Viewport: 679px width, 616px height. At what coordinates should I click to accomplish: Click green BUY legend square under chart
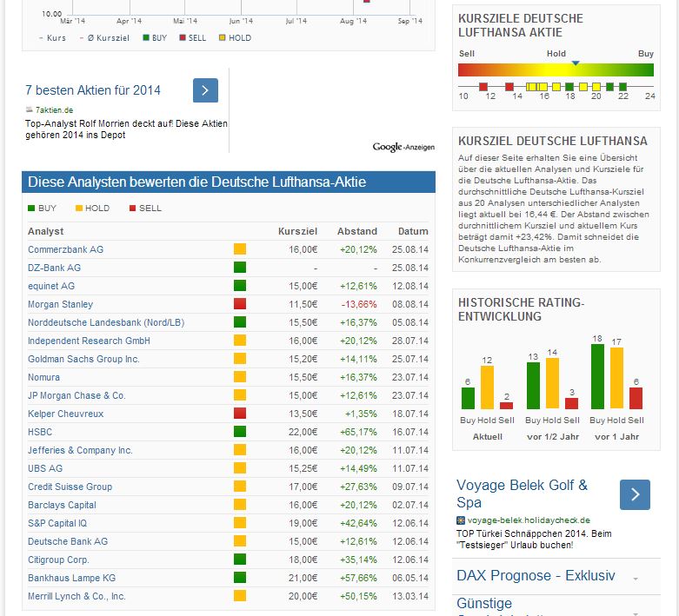click(146, 37)
